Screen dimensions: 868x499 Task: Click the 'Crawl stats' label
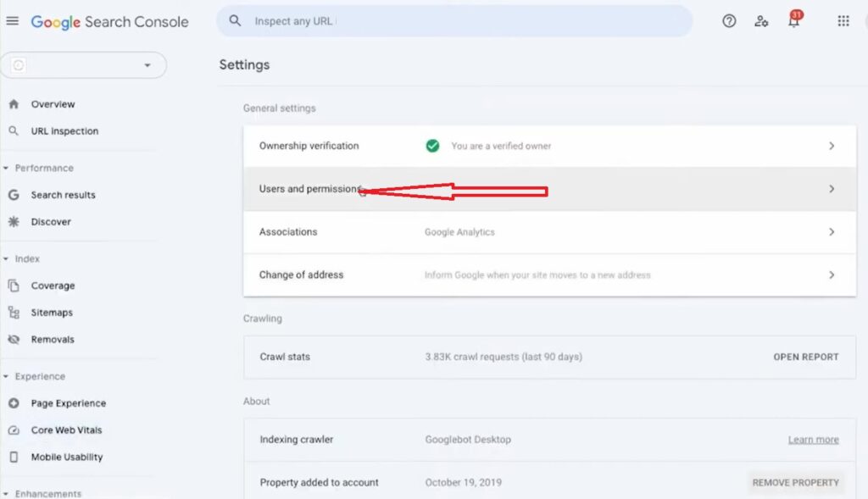pos(285,357)
